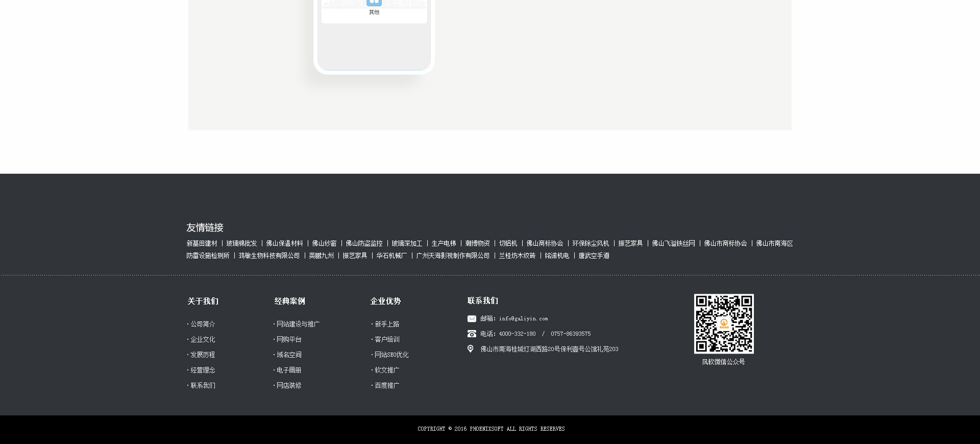Click the 铭诺机电 friendly link
This screenshot has width=980, height=444.
click(557, 256)
